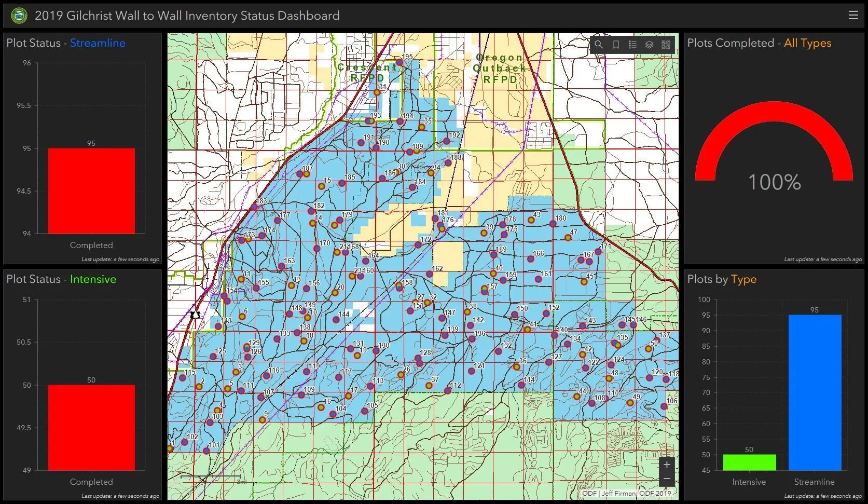Image resolution: width=868 pixels, height=504 pixels.
Task: Select plot marker 166 on the map
Action: click(531, 259)
